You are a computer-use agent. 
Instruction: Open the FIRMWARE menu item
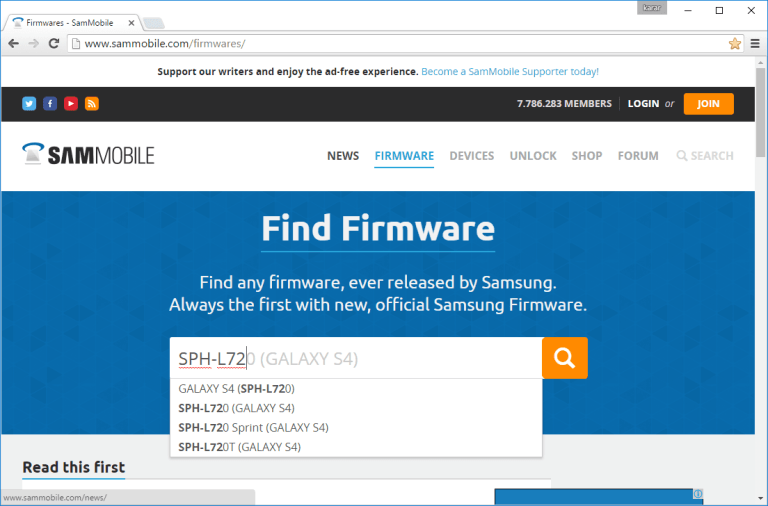click(404, 156)
